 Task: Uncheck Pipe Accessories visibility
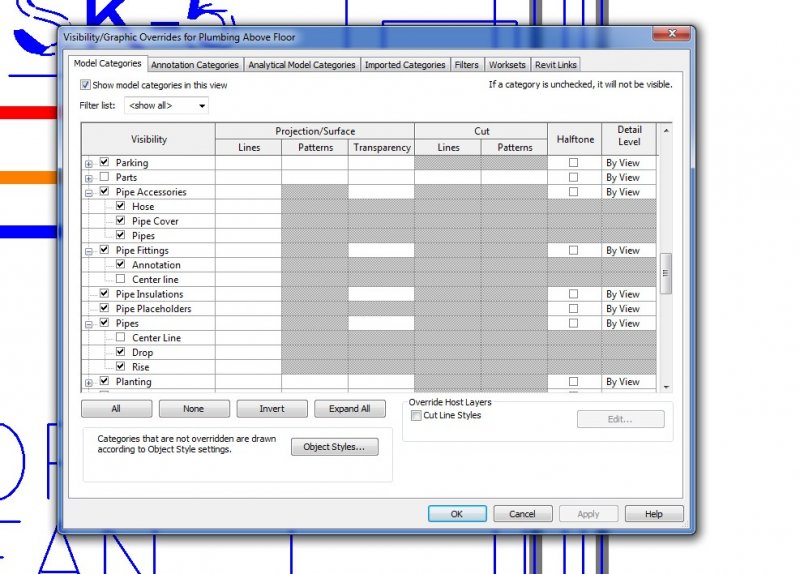pyautogui.click(x=104, y=191)
